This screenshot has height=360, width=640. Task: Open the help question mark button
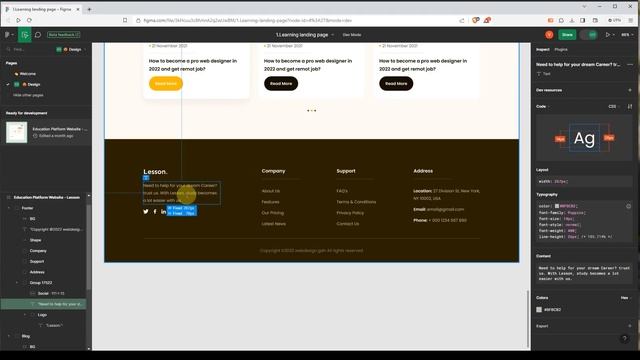[x=624, y=338]
